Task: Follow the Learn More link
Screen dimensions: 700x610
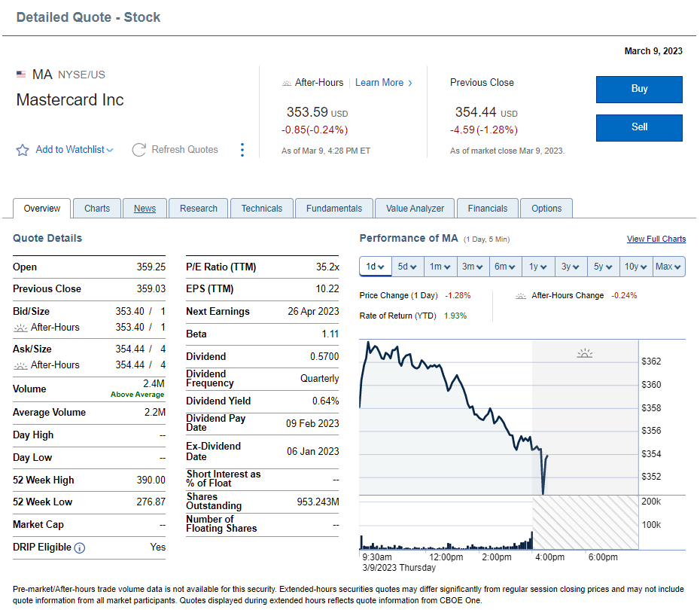Action: pyautogui.click(x=383, y=83)
